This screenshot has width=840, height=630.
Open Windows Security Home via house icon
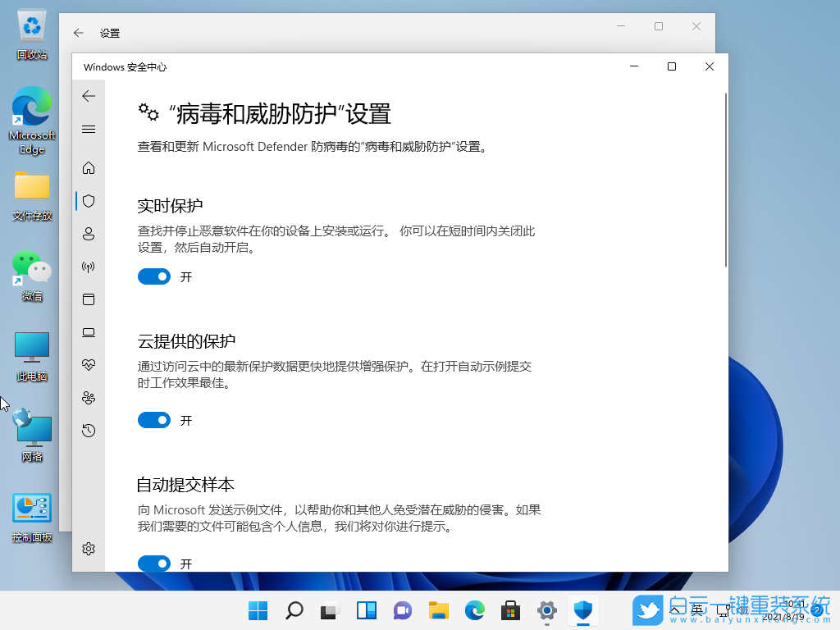(89, 167)
